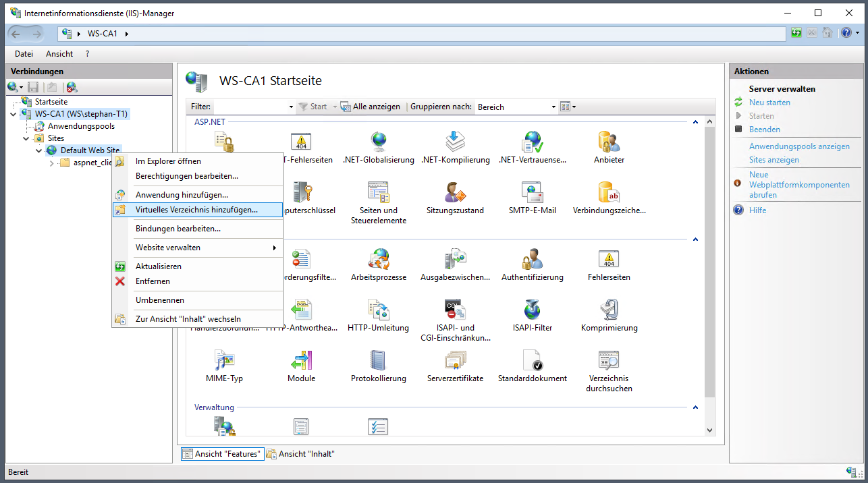
Task: Choose Entfernen from context menu
Action: click(x=198, y=281)
